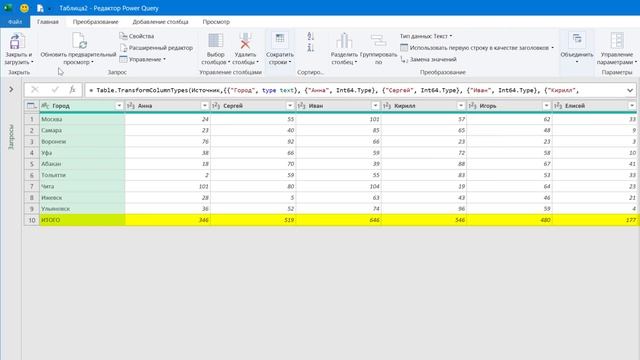640x360 pixels.
Task: Click the Удалить столбцы icon
Action: coord(245,41)
